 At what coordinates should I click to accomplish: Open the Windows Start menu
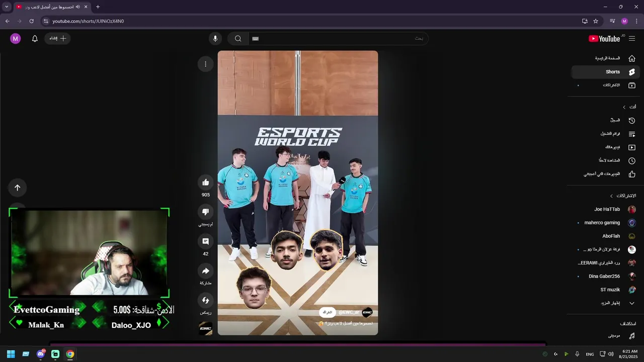pos(11,354)
